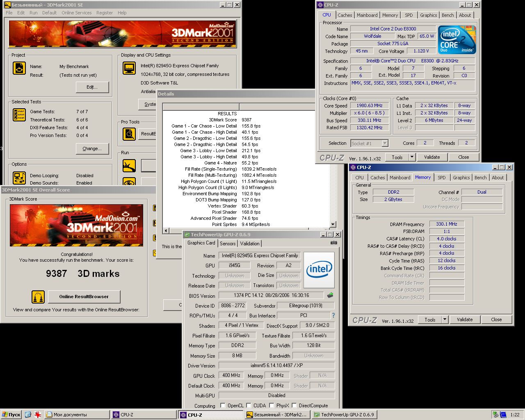Click the BIOS save icon in GPU-Z
This screenshot has width=525, height=420.
coord(330,295)
